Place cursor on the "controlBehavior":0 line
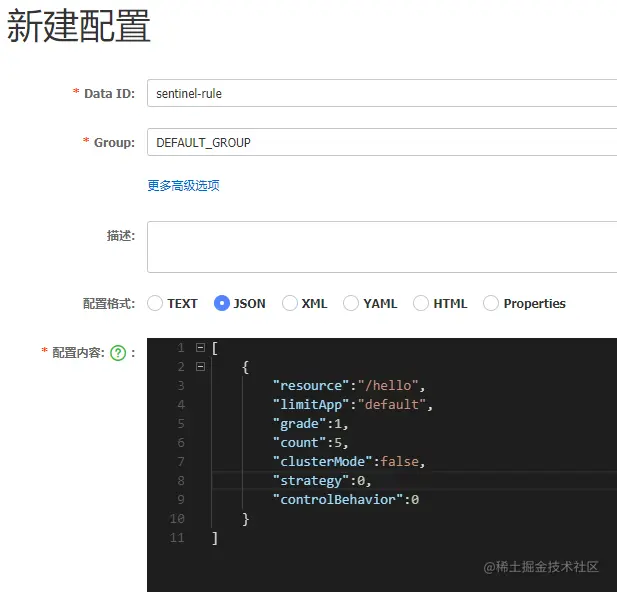617x592 pixels. tap(346, 500)
